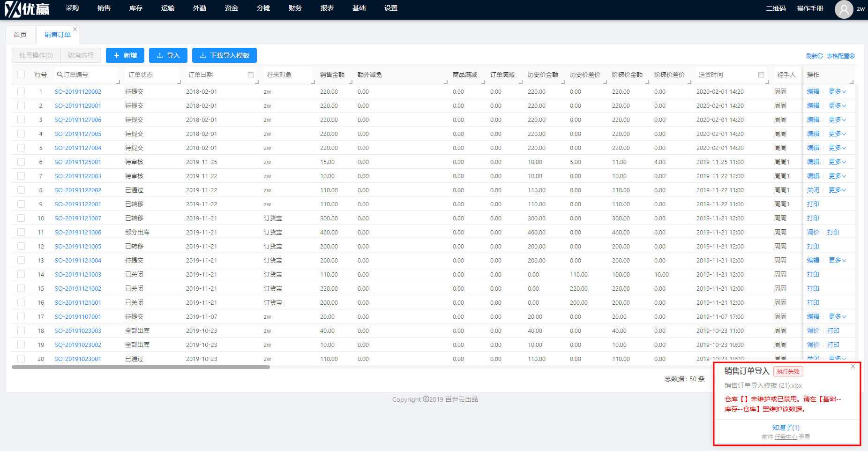The image size is (868, 451).
Task: Check the row for SO-20191121003
Action: point(21,274)
